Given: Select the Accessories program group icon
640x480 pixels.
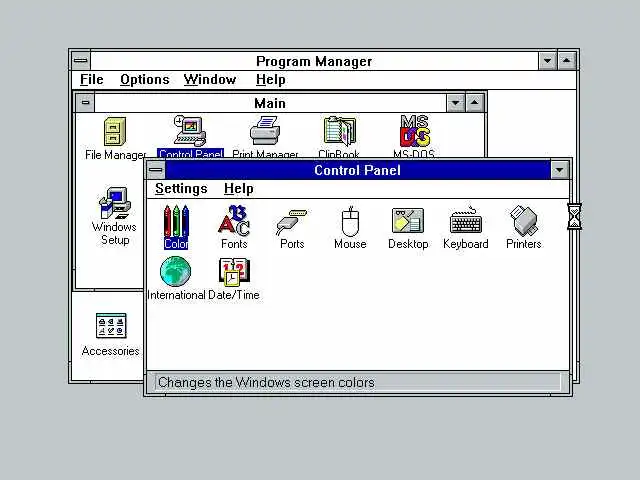Looking at the screenshot, I should pos(111,335).
